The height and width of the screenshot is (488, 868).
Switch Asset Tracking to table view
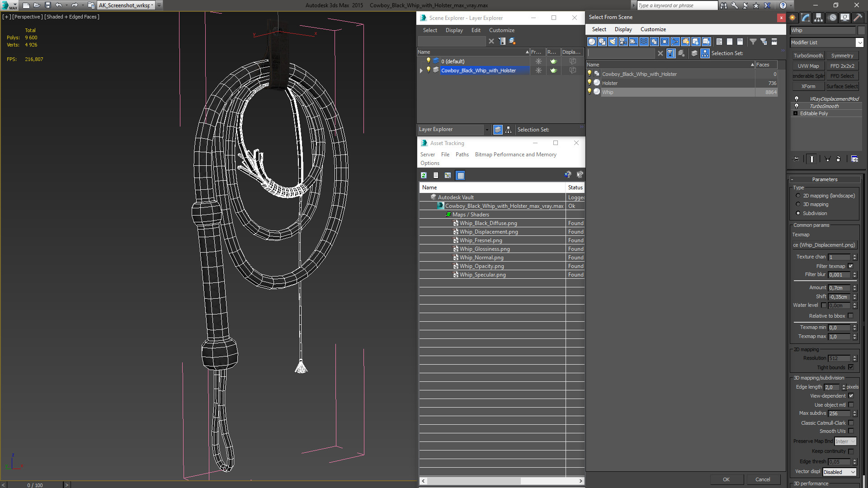[x=460, y=175]
